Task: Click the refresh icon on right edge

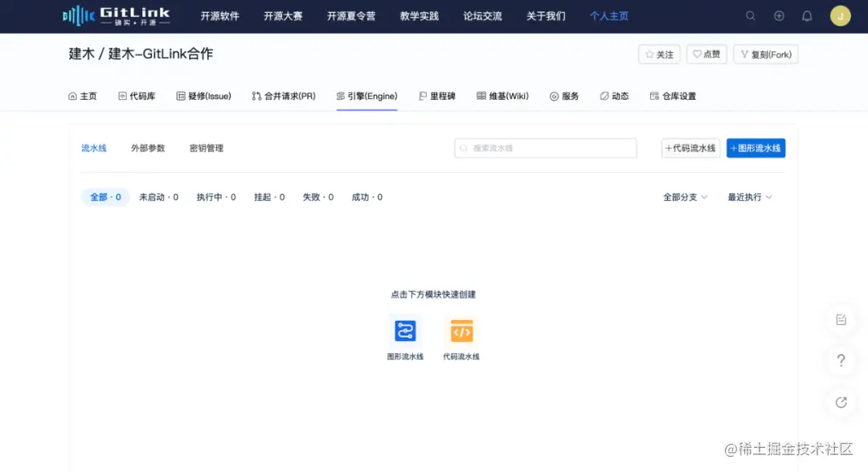Action: point(841,402)
